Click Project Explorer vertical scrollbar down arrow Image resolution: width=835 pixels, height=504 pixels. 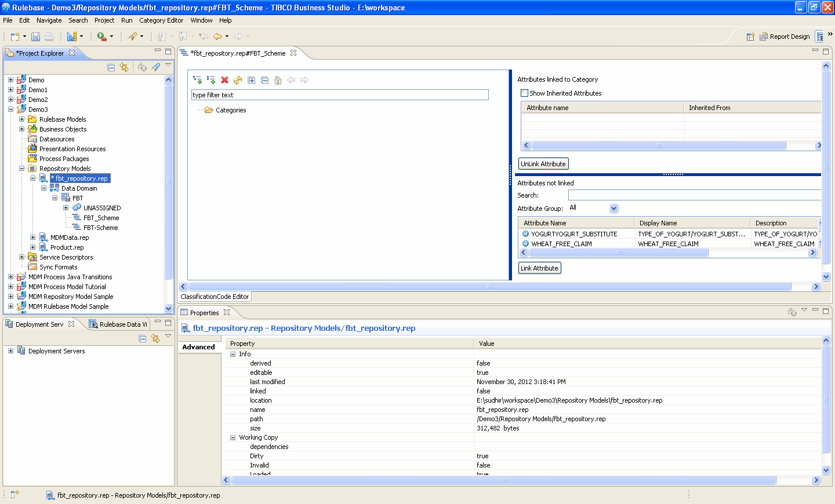[169, 308]
